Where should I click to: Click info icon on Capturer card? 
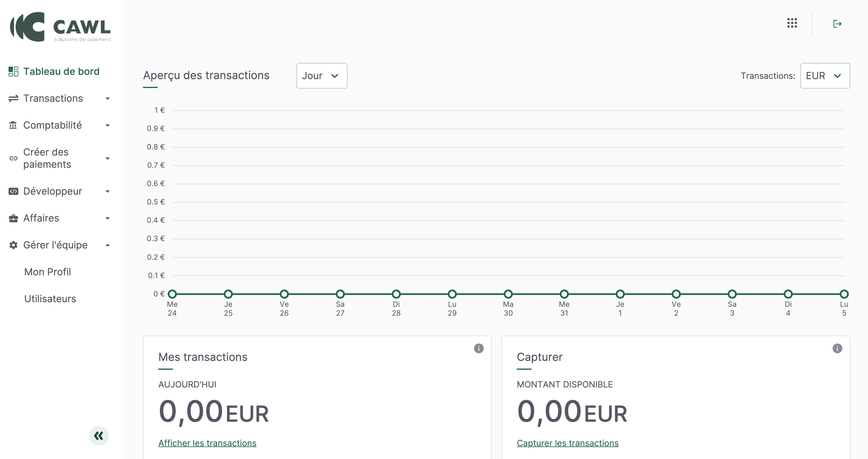[837, 348]
